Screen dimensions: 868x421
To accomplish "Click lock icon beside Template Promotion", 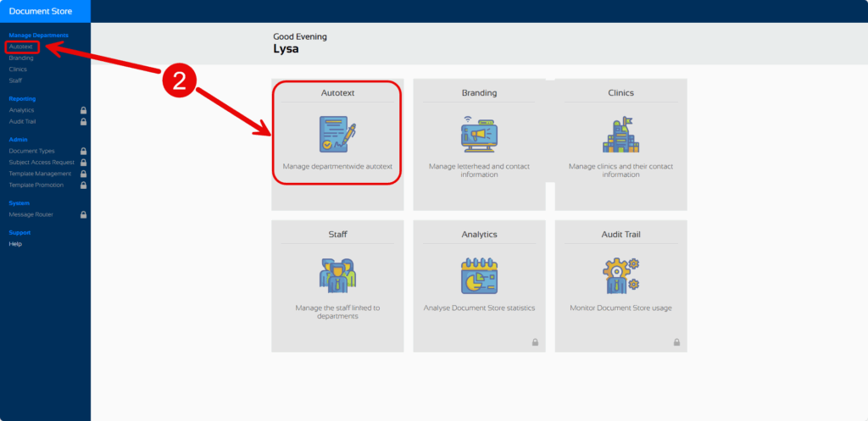I will click(84, 186).
